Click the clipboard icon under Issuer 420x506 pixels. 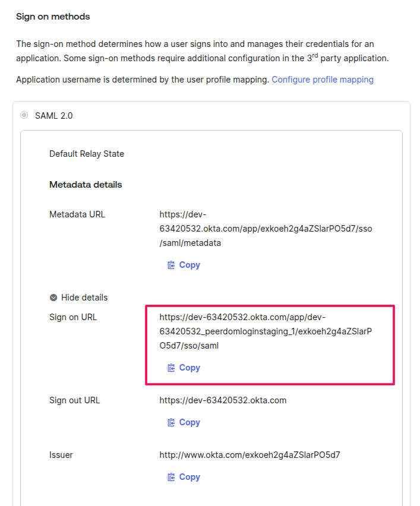point(171,477)
